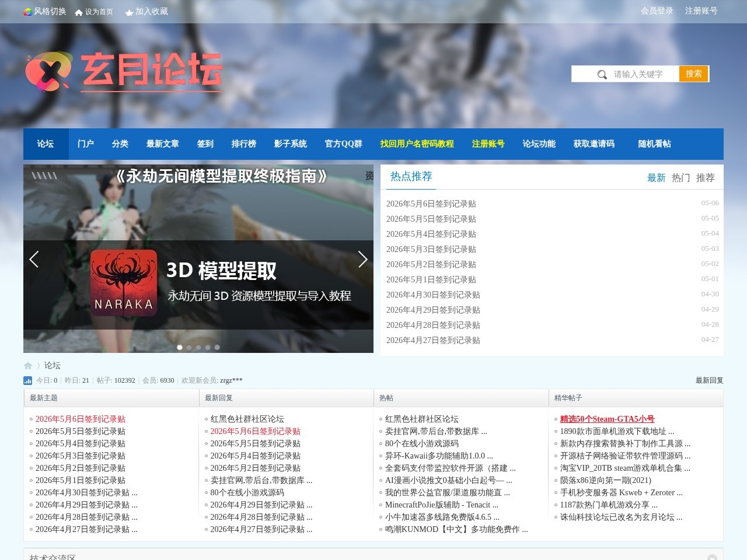
Task: Switch to the 热门 tab
Action: [x=681, y=177]
